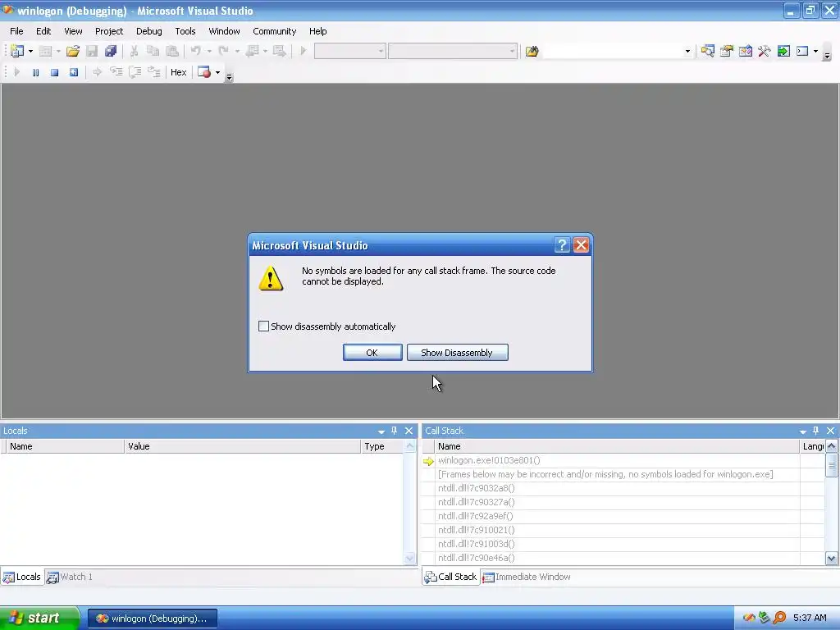Click the Navigate Forward icon
The image size is (840, 630).
click(x=279, y=51)
